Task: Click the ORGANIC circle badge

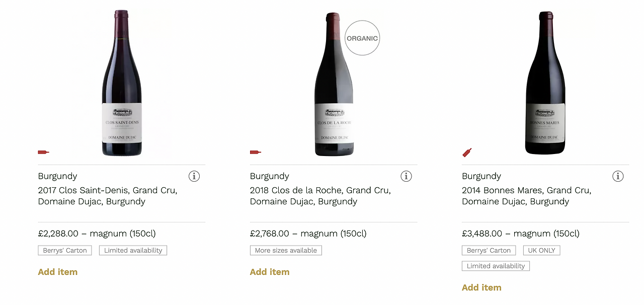Action: [362, 38]
